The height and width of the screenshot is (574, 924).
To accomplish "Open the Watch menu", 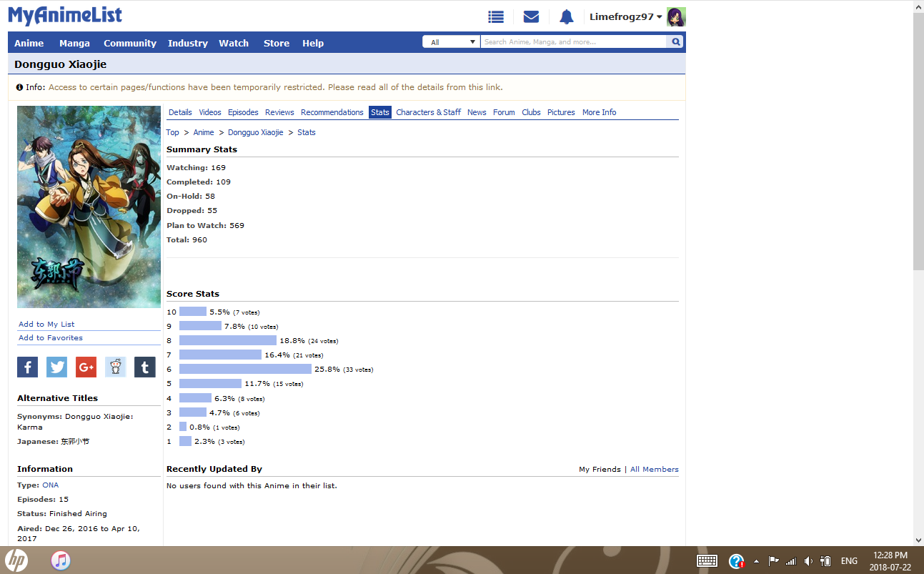I will coord(234,43).
